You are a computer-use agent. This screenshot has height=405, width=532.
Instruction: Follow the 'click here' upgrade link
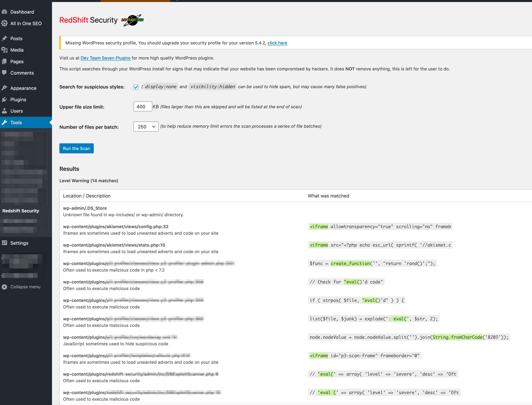277,43
